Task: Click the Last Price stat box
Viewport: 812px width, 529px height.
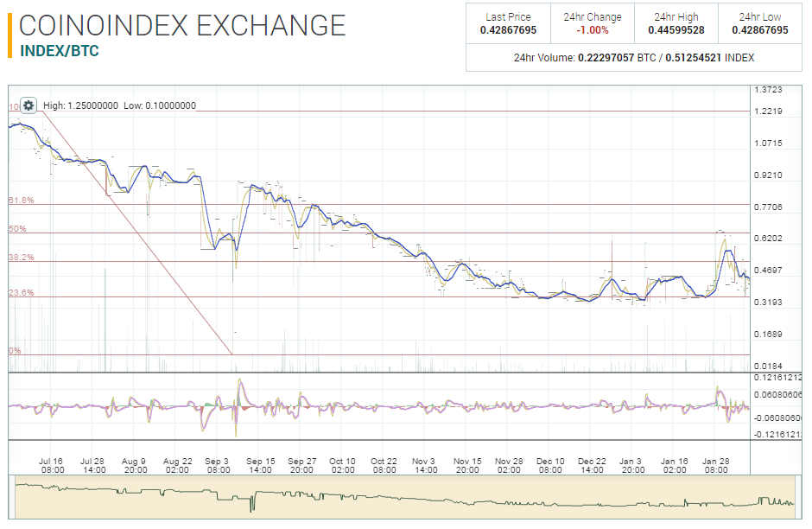Action: click(508, 23)
